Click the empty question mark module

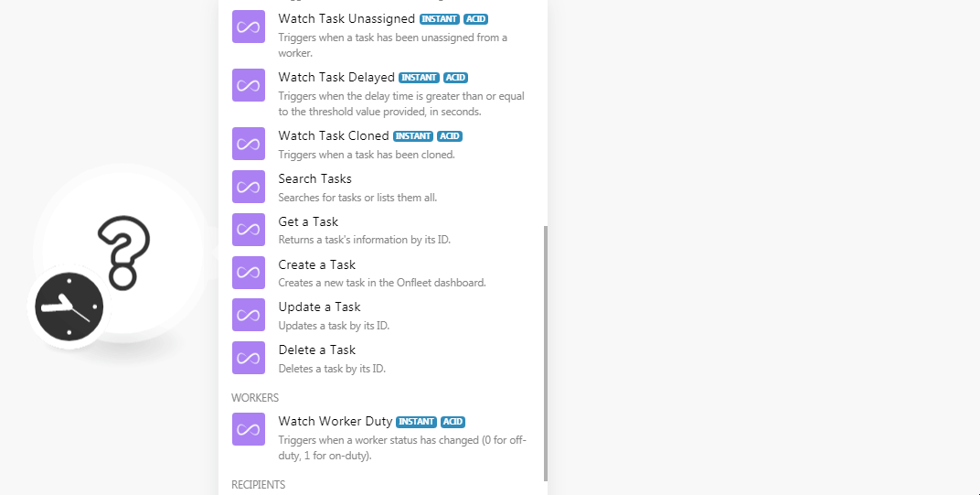(123, 252)
